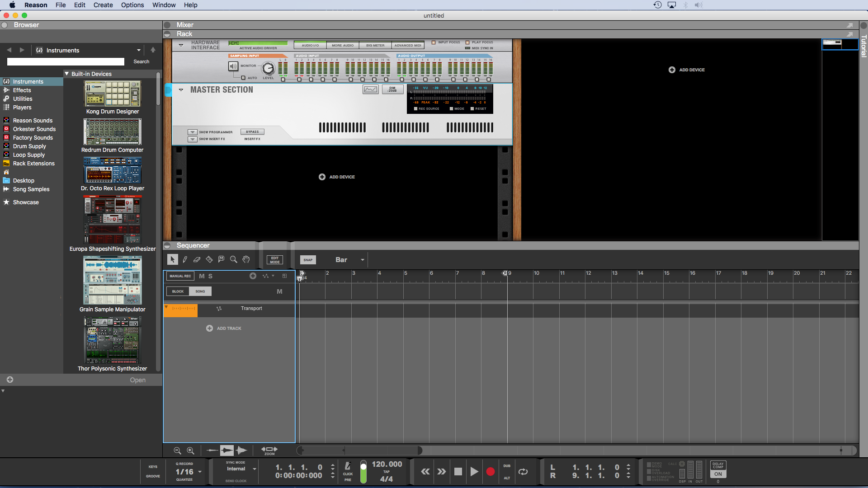This screenshot has width=868, height=488.
Task: Click Edit Mode button
Action: [275, 260]
